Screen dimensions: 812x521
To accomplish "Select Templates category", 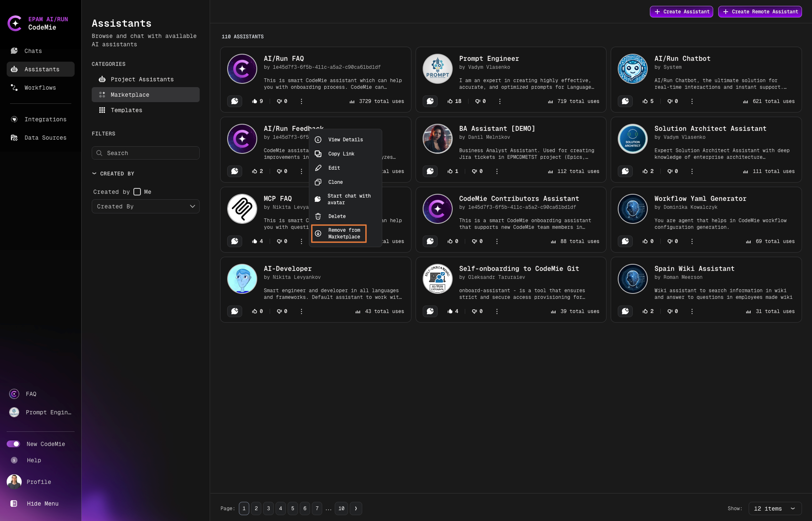I will (x=126, y=110).
